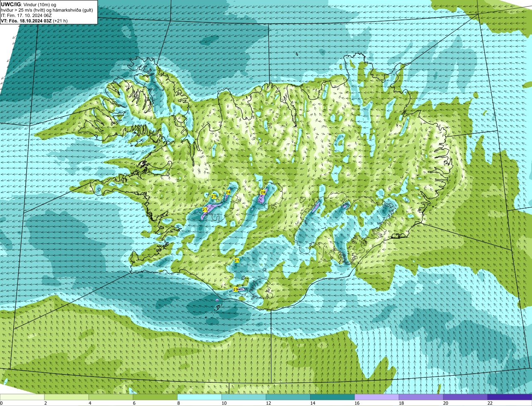This screenshot has width=532, height=406.
Task: Click the 'hviður > 25 m/s (hvítt)' description line
Action: 47,10
